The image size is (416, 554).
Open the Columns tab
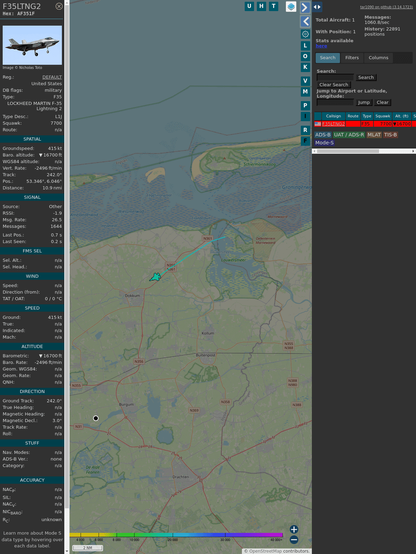[x=378, y=58]
